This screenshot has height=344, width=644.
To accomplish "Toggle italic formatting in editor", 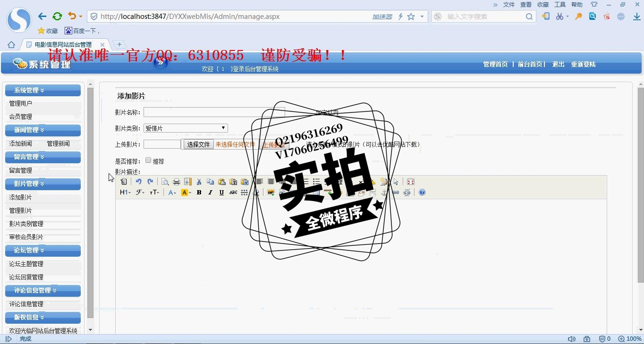I will [x=210, y=192].
